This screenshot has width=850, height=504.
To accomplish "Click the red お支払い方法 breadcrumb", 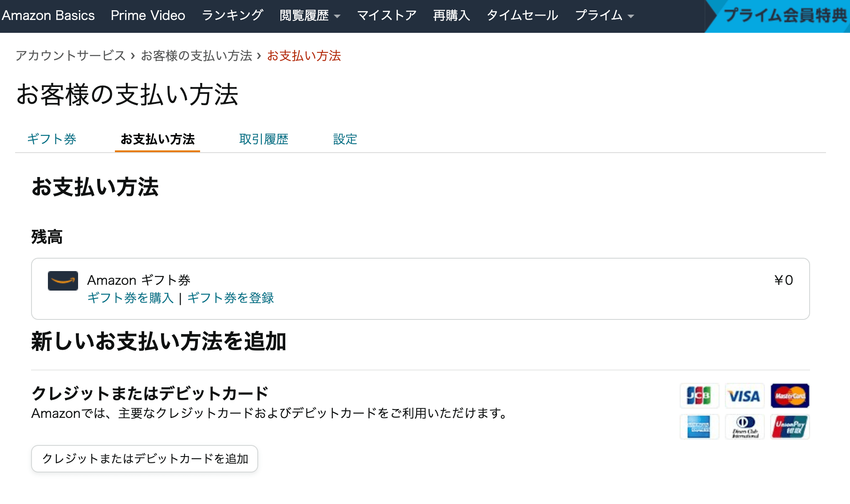I will tap(304, 55).
